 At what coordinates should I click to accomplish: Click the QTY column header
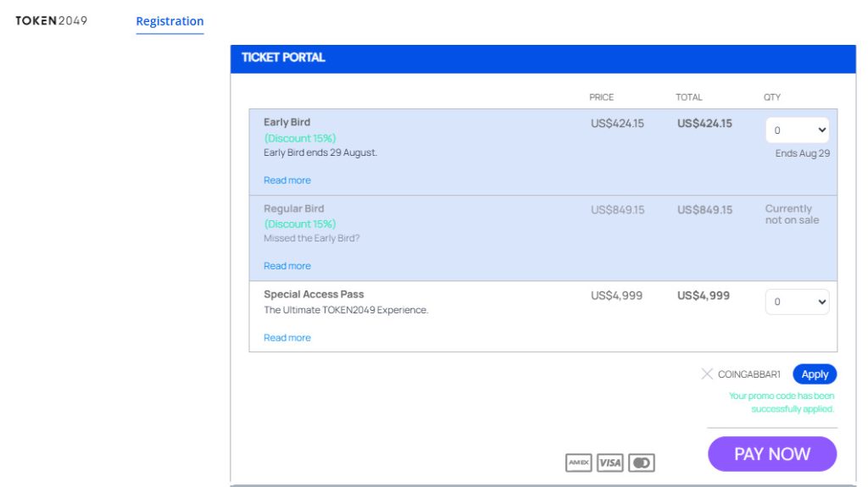772,97
